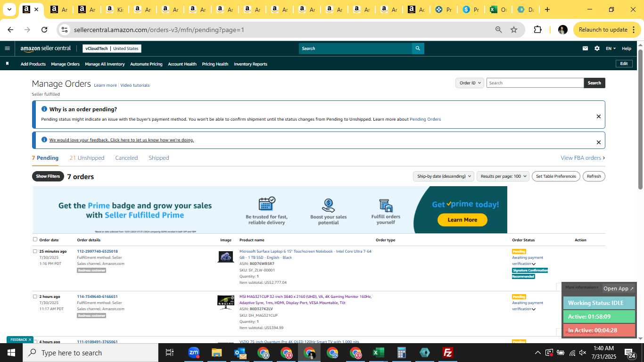
Task: Reload the page with the refresh icon
Action: 44,30
